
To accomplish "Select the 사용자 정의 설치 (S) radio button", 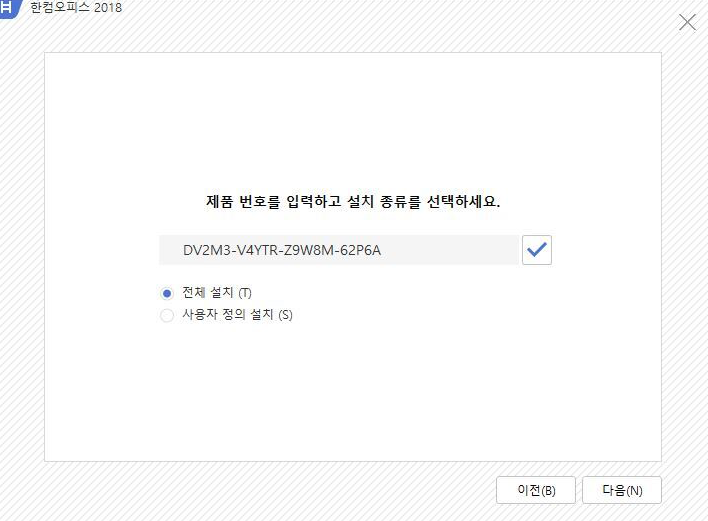I will point(167,315).
